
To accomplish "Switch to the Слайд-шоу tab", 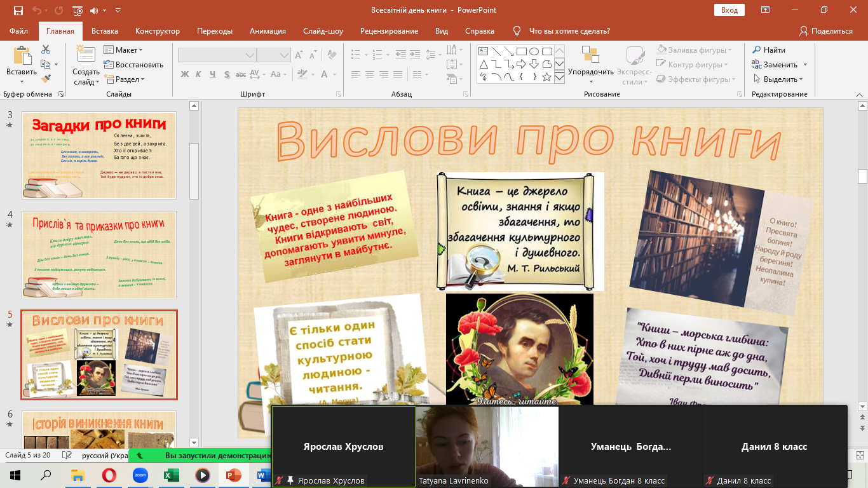I will coord(323,31).
